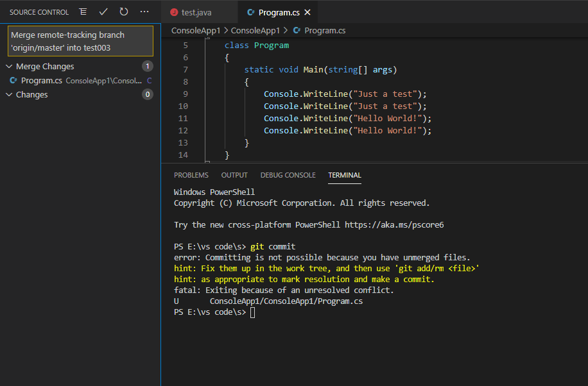Screen dimensions: 588x386
Task: Click line number 9 in the gutter
Action: coord(186,94)
